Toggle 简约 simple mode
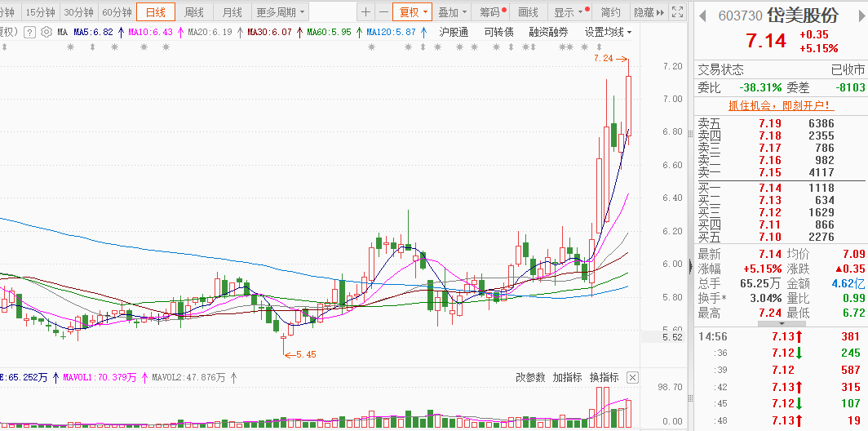This screenshot has width=868, height=431. (610, 11)
